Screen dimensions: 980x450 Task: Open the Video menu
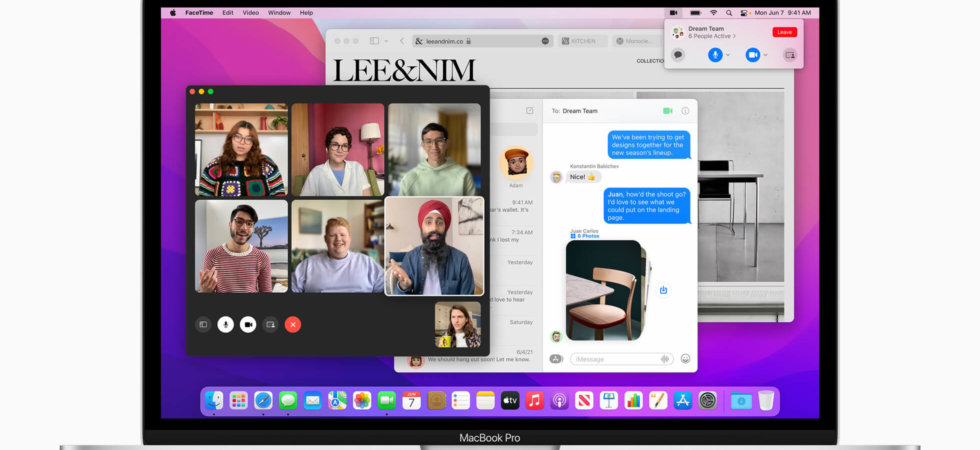[251, 12]
